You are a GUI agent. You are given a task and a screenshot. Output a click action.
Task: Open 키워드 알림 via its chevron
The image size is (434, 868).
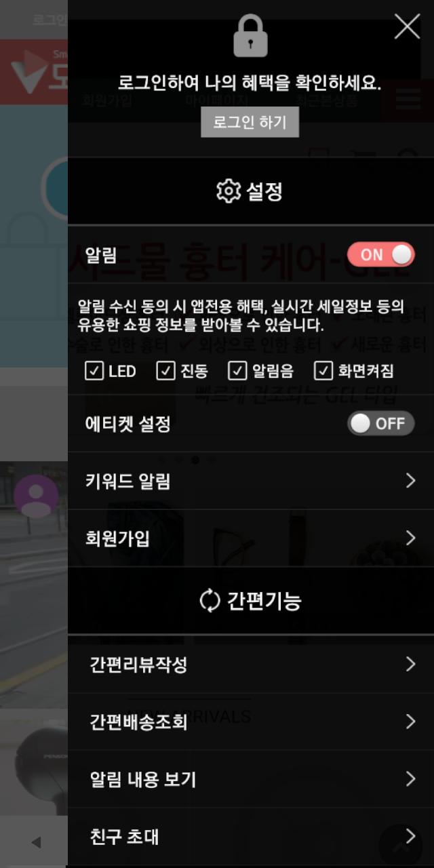click(x=410, y=481)
